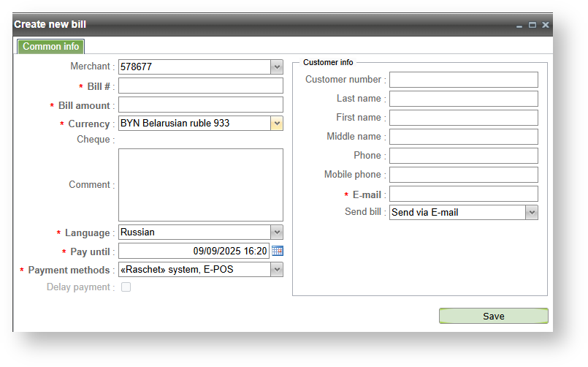Expand the Send bill options
This screenshot has height=367, width=588.
coord(532,213)
